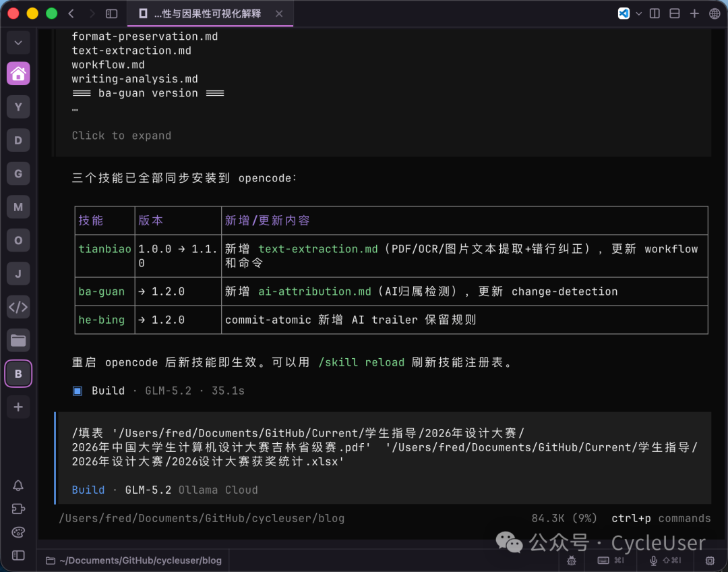Click the ba-guan skill cell
Screen dimensions: 728x572
point(101,292)
